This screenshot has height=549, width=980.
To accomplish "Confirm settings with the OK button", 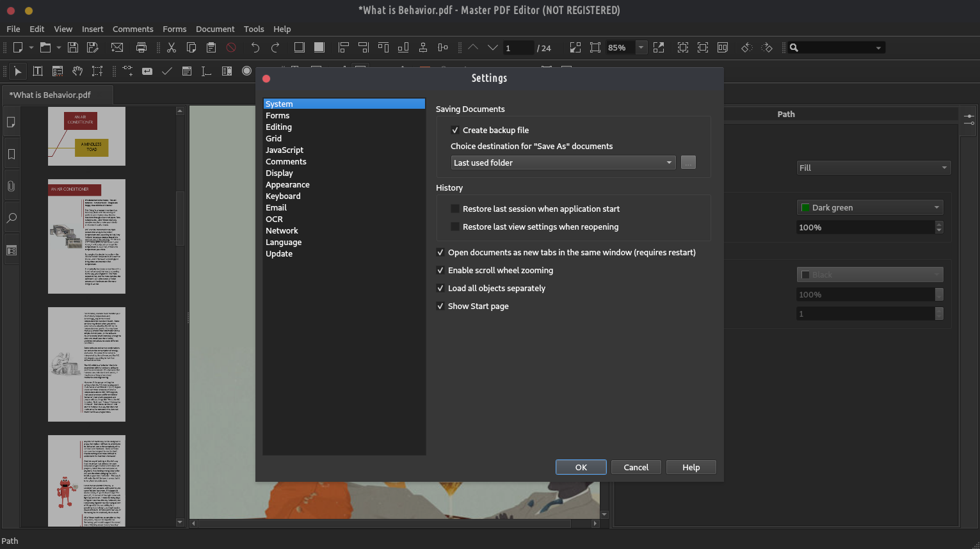I will pos(580,467).
